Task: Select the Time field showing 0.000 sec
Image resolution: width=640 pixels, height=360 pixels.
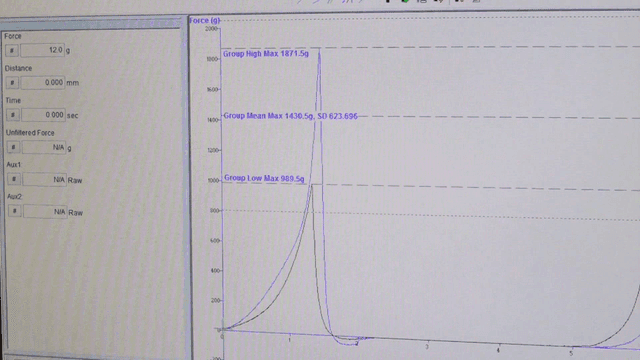Action: coord(44,115)
